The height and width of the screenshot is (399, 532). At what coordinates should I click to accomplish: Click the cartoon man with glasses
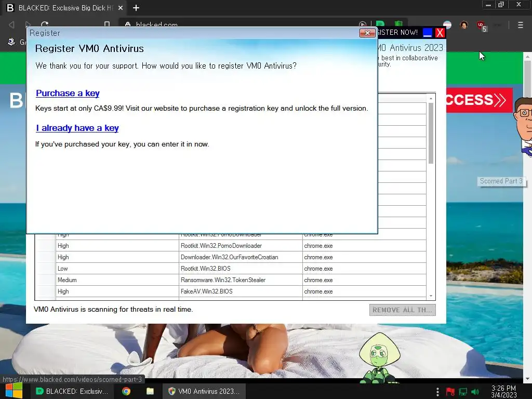coord(523,126)
